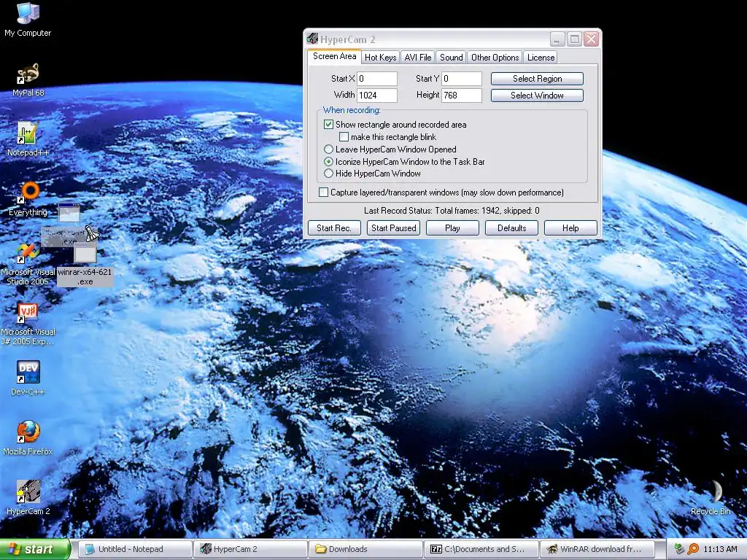Focus the Width input field
Screen dimensions: 747x560
click(x=377, y=96)
